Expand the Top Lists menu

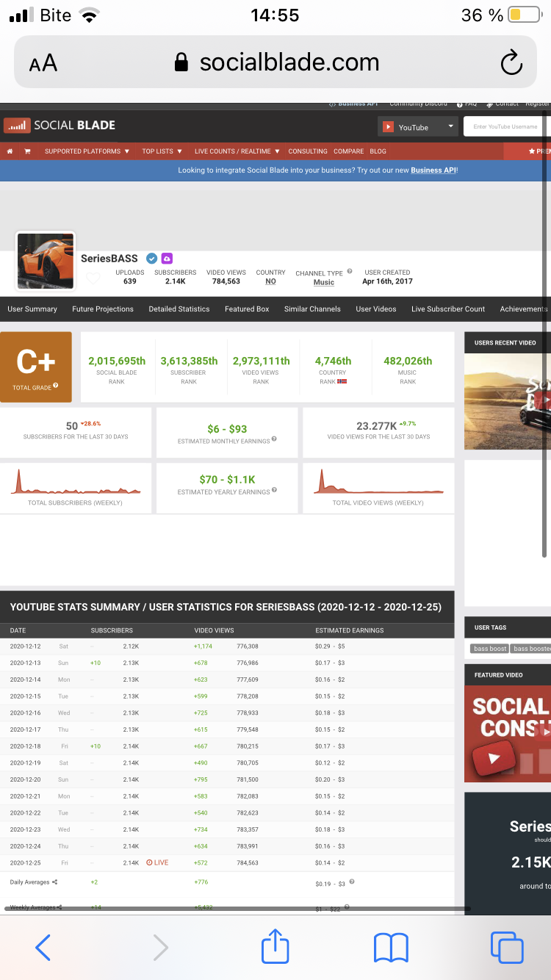162,151
